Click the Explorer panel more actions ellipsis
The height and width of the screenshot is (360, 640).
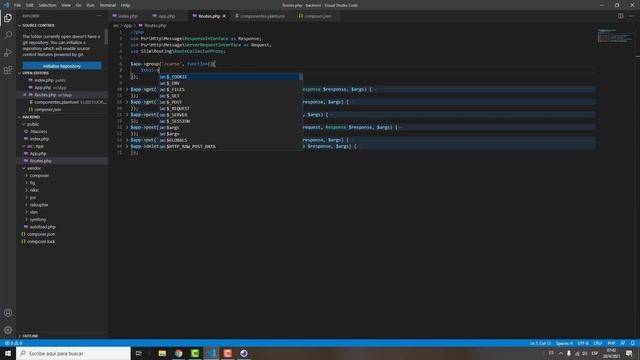pos(100,16)
